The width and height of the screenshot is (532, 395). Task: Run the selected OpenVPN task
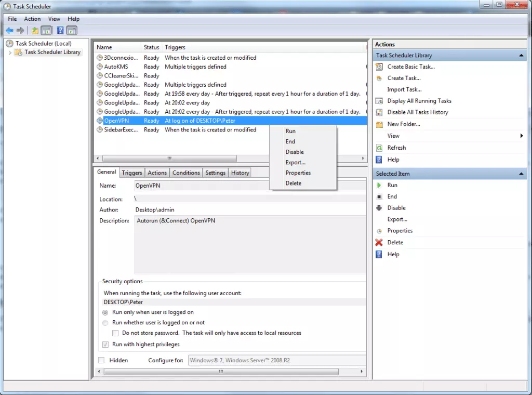393,185
